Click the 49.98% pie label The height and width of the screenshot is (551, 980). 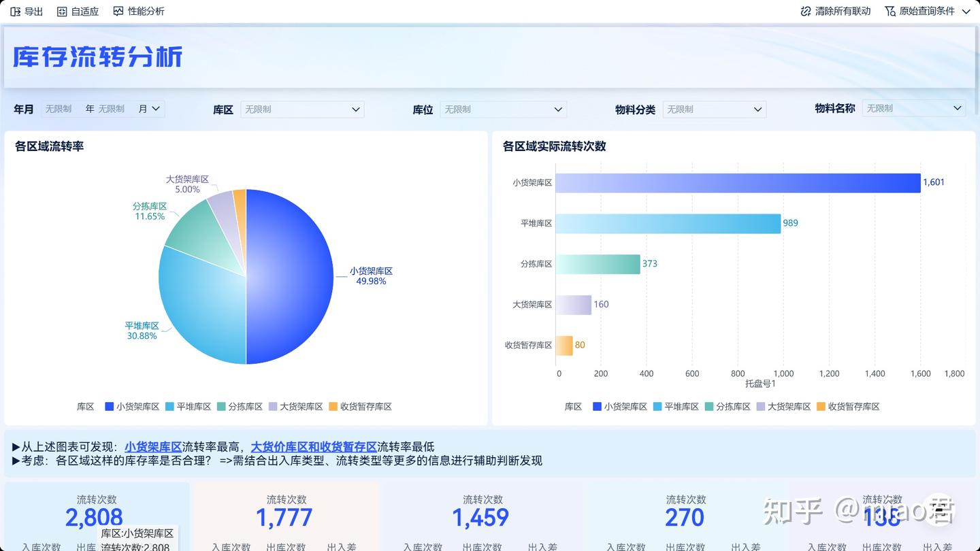(x=371, y=281)
